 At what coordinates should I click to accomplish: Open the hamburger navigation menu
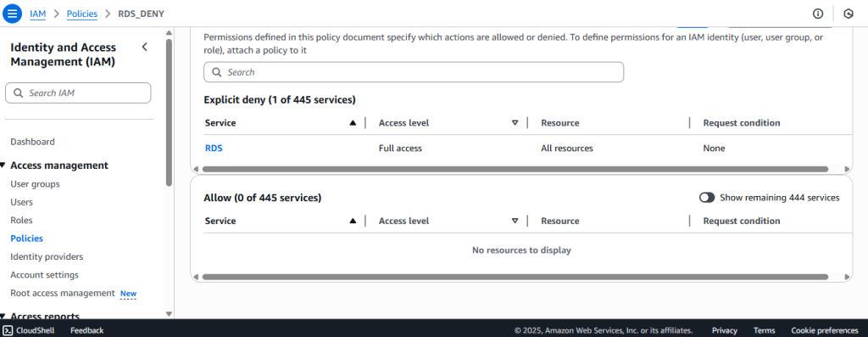tap(12, 14)
